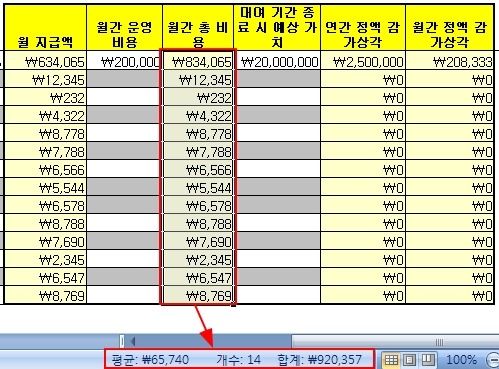Viewport: 499px width, 369px height.
Task: Select ₩7,690 in the 월 지급액 column
Action: [x=45, y=241]
